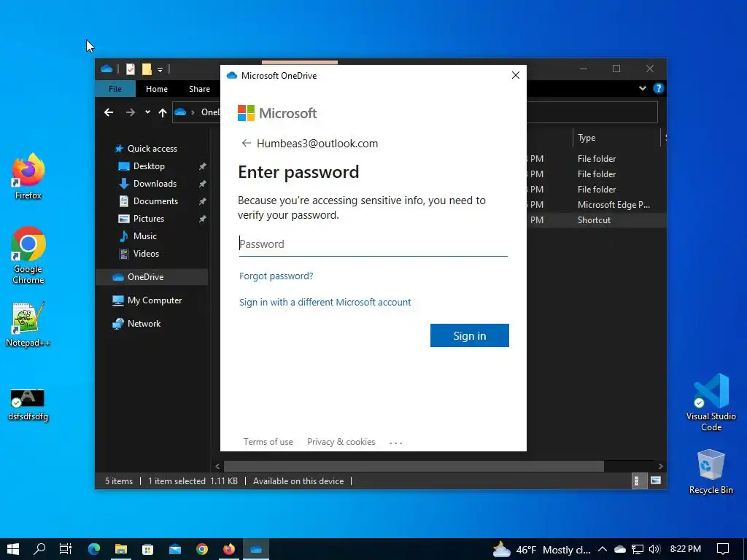Show hidden system tray icons
This screenshot has width=747, height=560.
(x=602, y=549)
